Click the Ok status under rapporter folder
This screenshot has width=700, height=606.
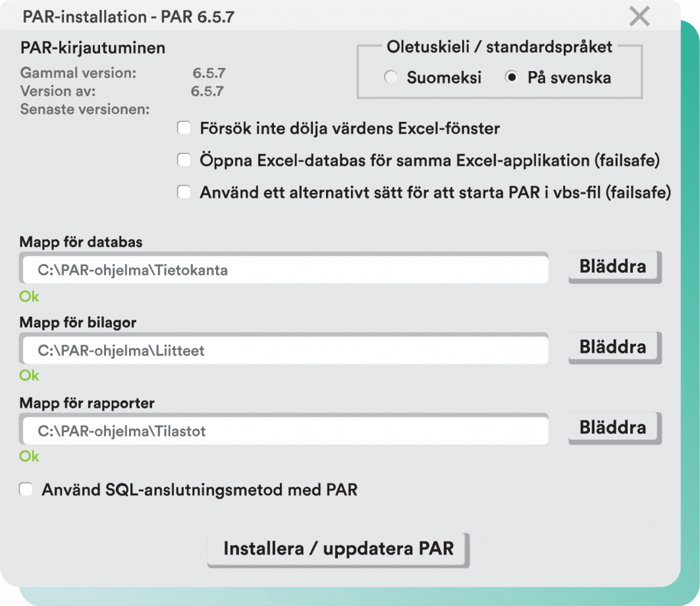tap(29, 456)
